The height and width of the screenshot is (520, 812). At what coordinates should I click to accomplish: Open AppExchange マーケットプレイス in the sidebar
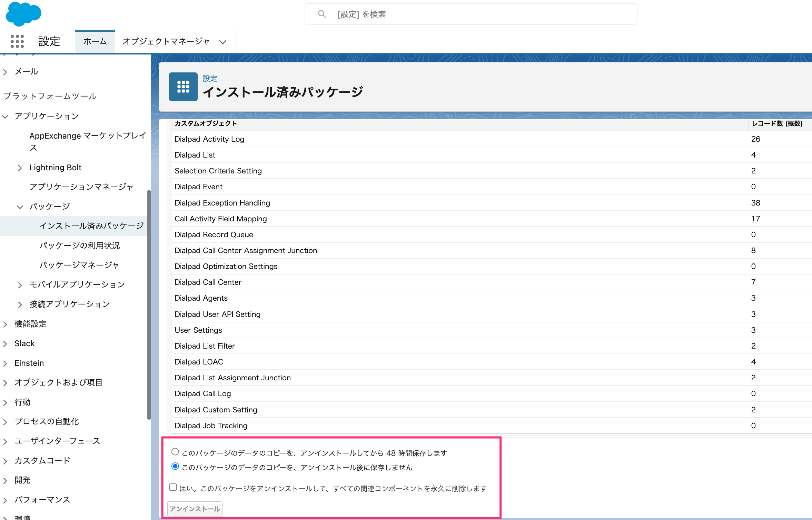point(88,141)
